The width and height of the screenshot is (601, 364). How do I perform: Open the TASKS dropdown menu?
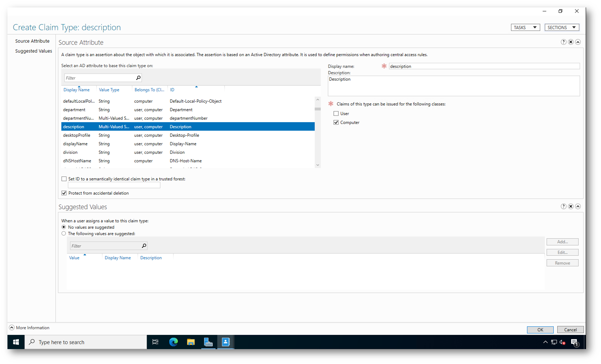pos(525,27)
